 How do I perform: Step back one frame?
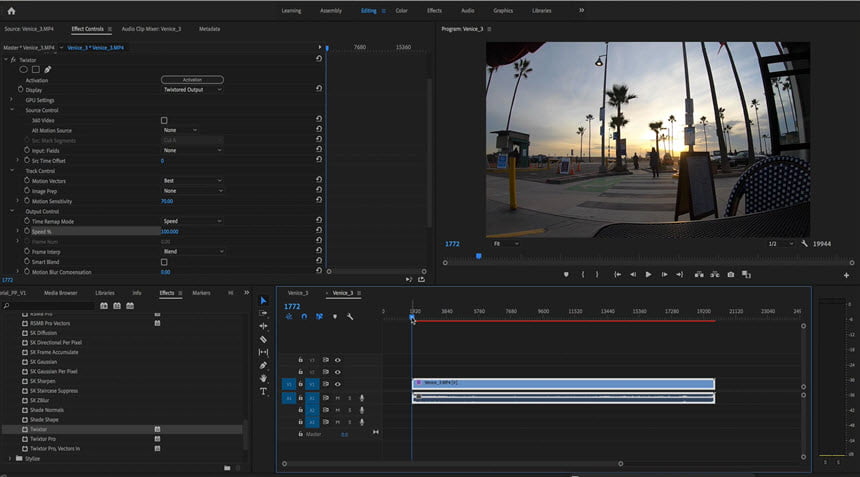[x=633, y=275]
